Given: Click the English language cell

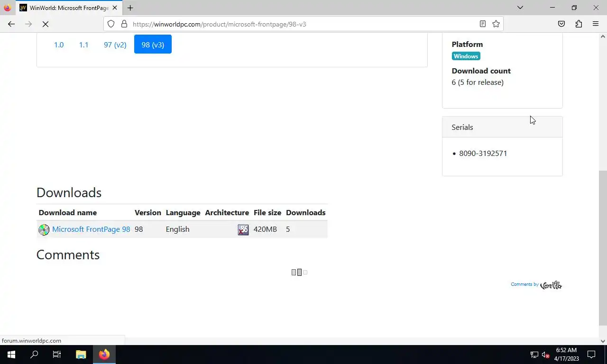Looking at the screenshot, I should pyautogui.click(x=178, y=229).
